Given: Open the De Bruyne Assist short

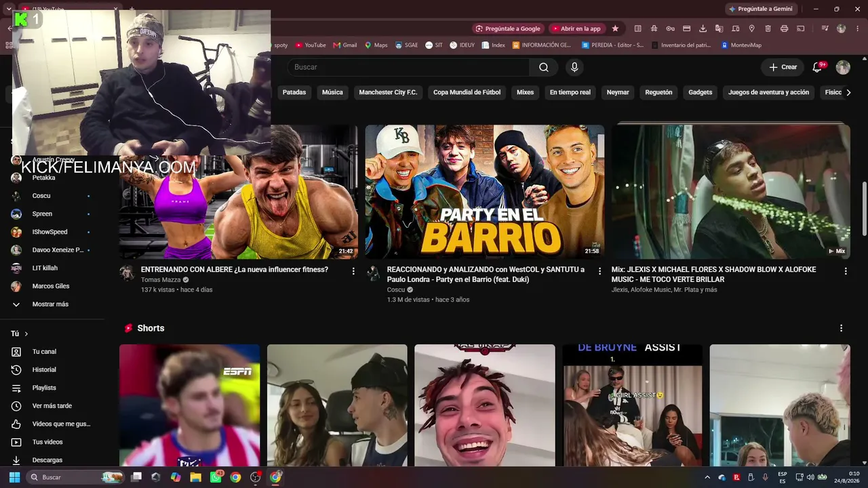Looking at the screenshot, I should point(633,405).
